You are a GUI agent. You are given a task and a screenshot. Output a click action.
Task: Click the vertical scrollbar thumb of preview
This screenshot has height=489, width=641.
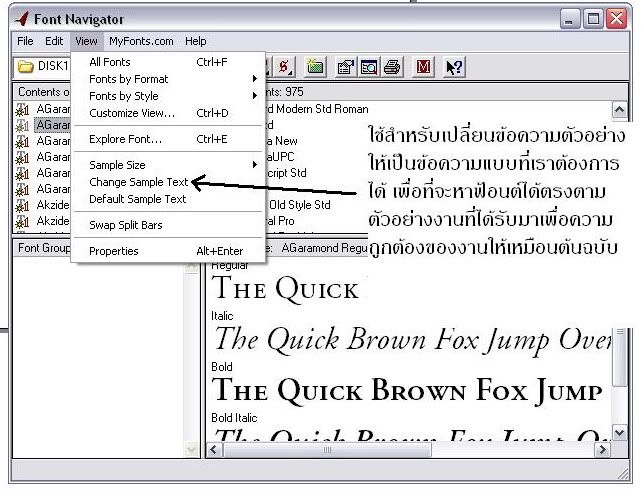click(620, 356)
